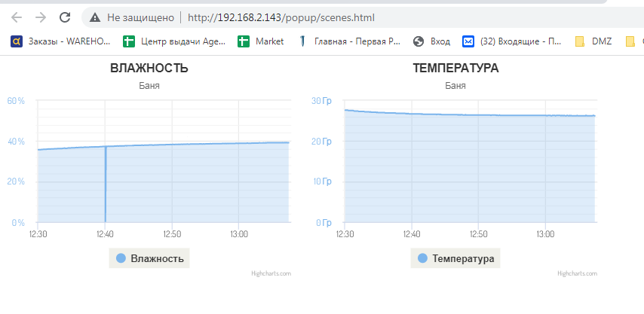Open the Market bookmark
Viewport: 644px width, 314px height.
[262, 41]
